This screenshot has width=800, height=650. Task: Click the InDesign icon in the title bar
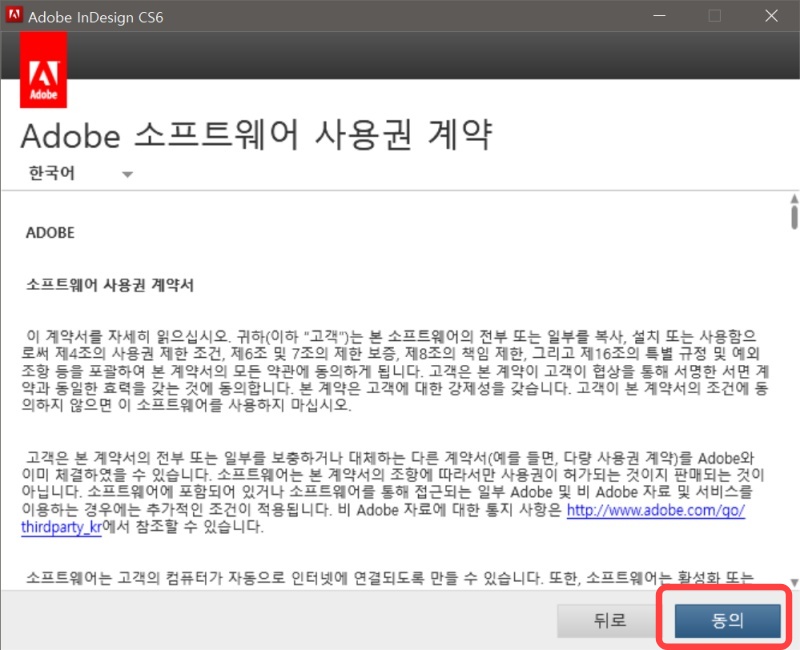[x=14, y=16]
